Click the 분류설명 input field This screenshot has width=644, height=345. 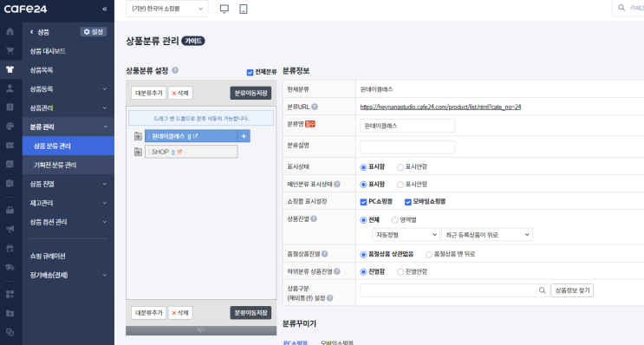tap(407, 147)
